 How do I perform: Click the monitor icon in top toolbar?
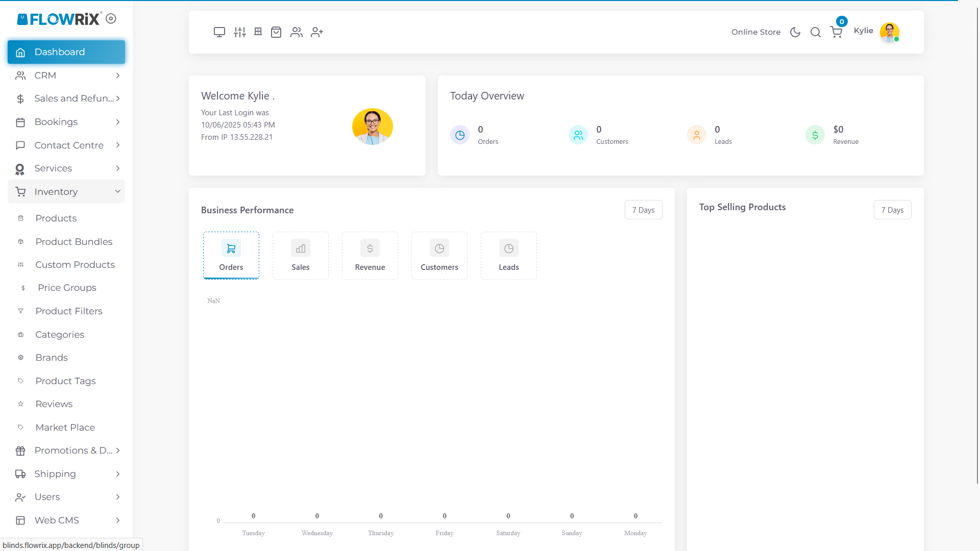point(219,32)
